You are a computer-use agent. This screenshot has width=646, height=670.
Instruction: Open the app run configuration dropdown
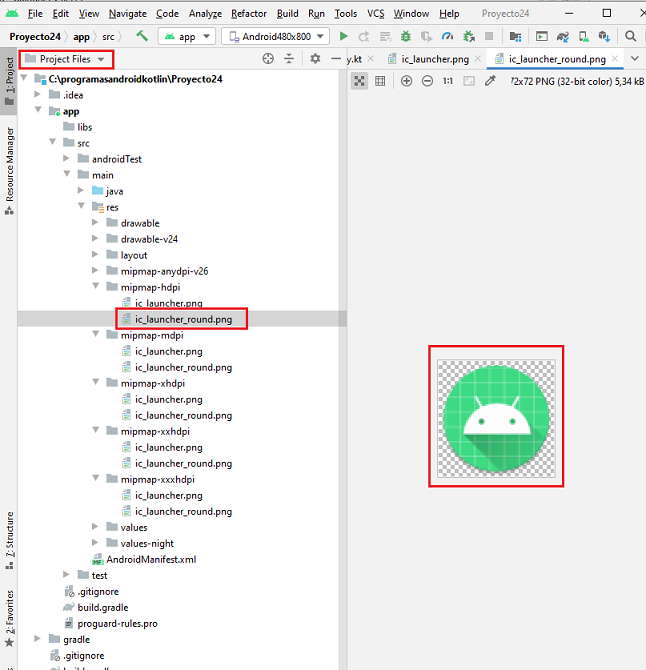tap(187, 36)
